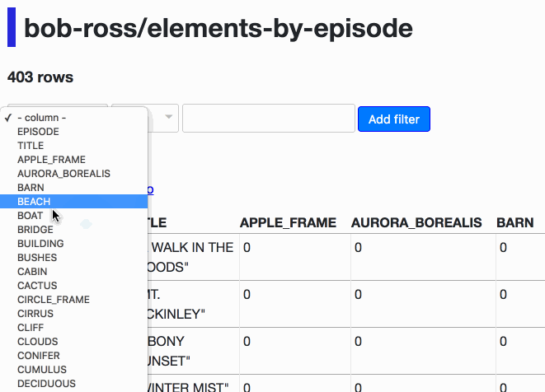The width and height of the screenshot is (545, 392).
Task: Choose the highlighted BEACH option
Action: click(73, 202)
